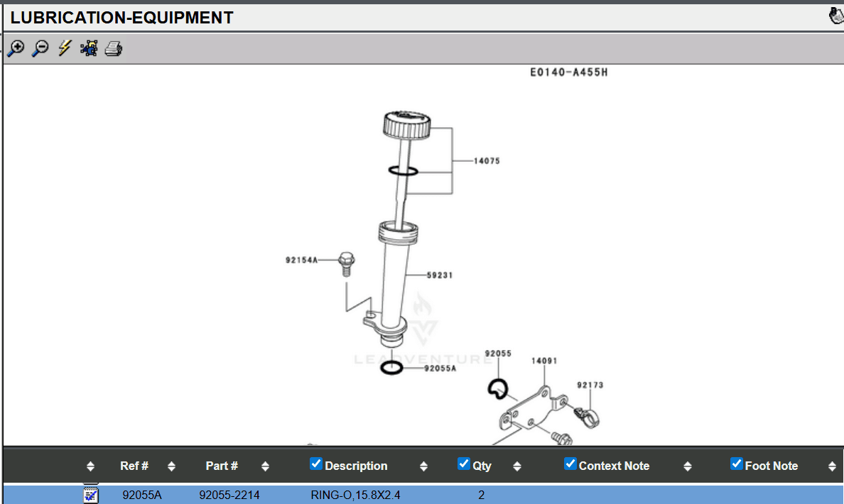The height and width of the screenshot is (504, 844).
Task: Open the notes icon for row 92055A
Action: tap(91, 494)
